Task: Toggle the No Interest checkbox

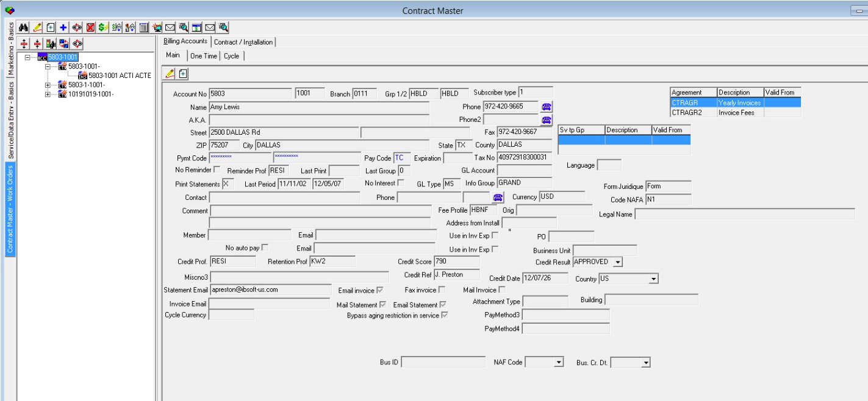Action: pyautogui.click(x=401, y=182)
